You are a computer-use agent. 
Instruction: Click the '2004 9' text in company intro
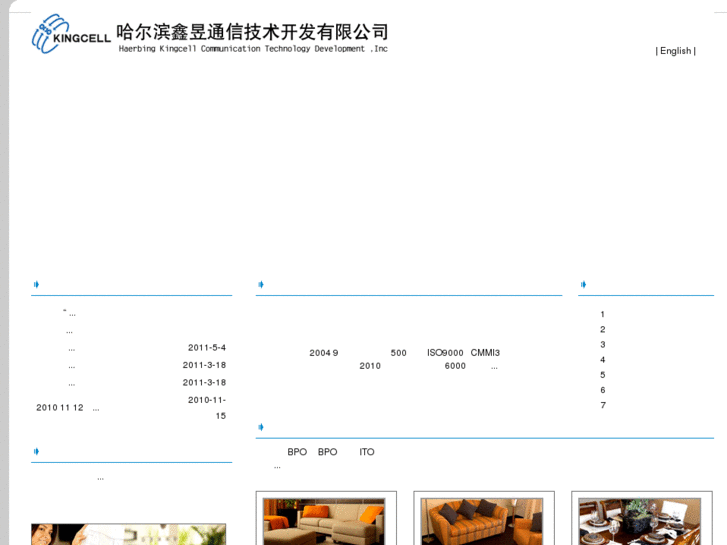click(324, 353)
